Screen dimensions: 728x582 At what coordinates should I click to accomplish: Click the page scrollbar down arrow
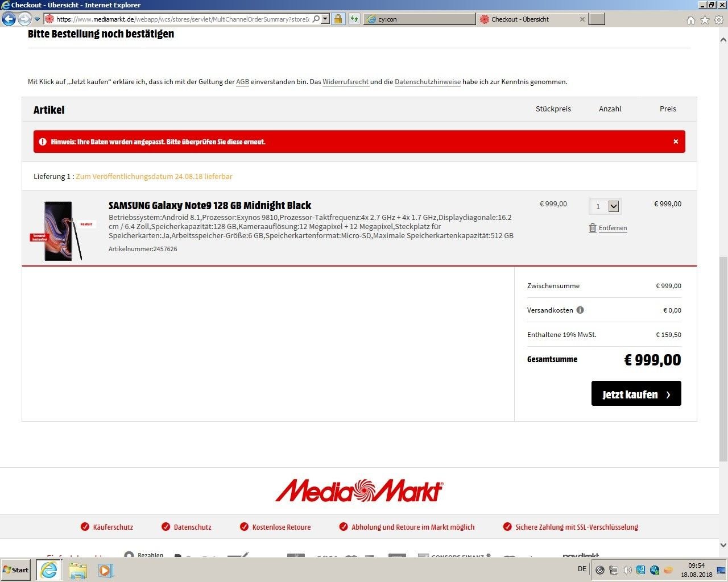pos(723,545)
